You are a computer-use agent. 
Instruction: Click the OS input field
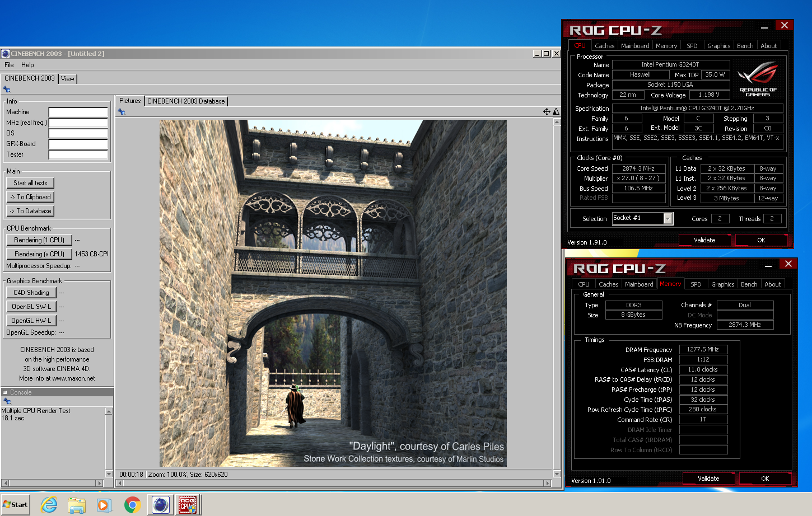78,133
